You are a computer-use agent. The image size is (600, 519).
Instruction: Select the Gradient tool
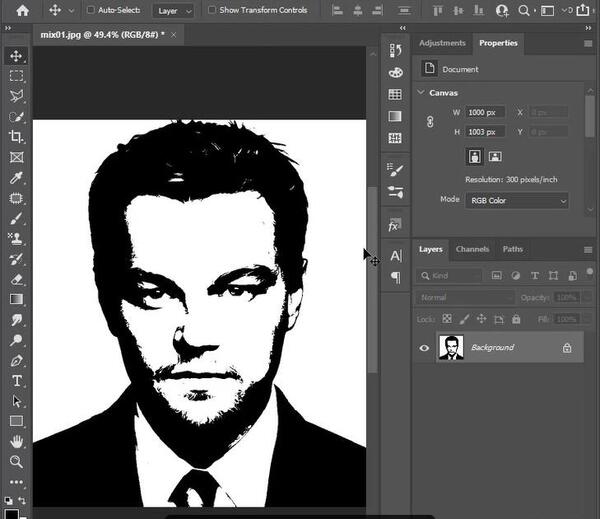pos(16,299)
